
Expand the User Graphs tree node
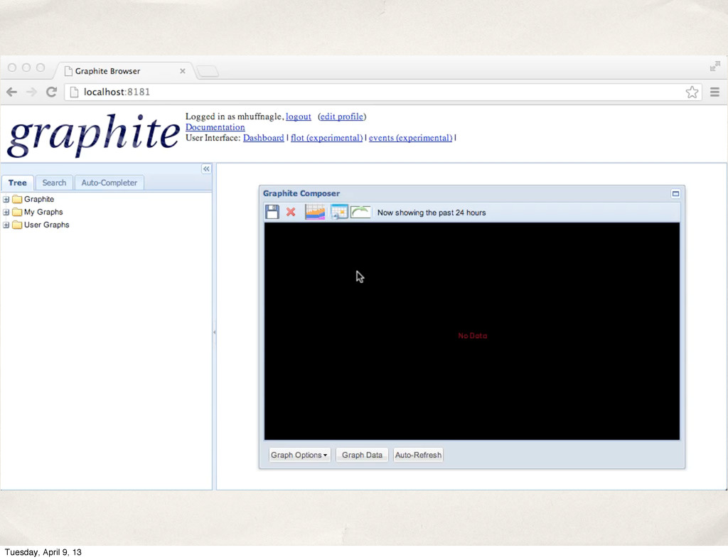coord(6,225)
